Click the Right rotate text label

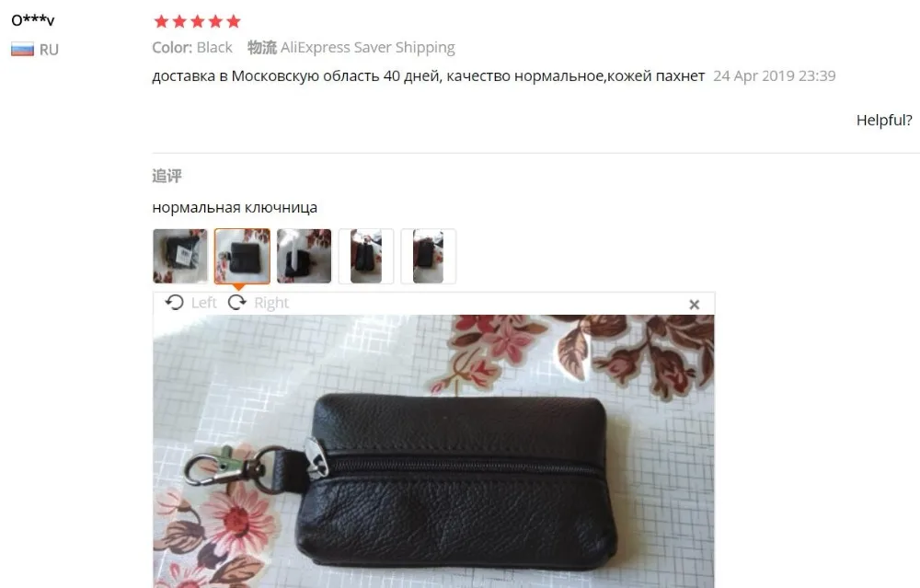click(271, 303)
